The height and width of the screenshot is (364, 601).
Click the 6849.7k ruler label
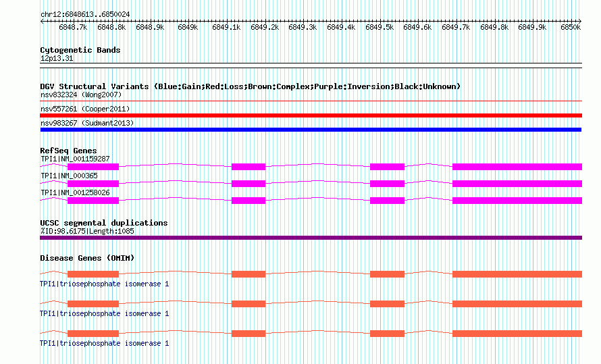[456, 27]
